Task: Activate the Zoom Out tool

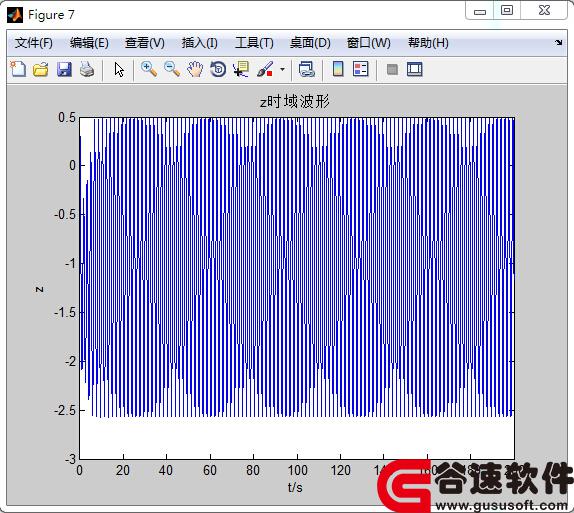Action: coord(172,69)
